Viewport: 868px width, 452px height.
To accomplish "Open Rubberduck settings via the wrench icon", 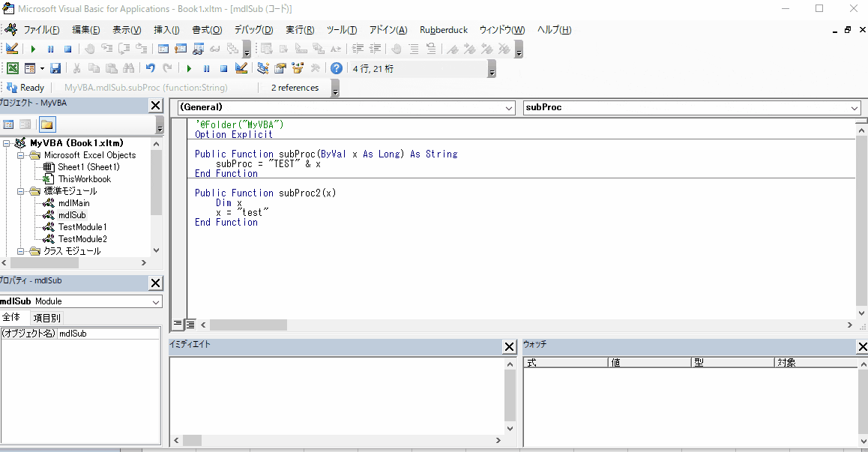I will 315,68.
